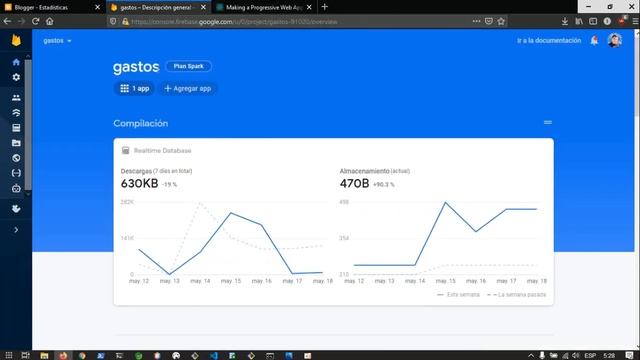This screenshot has width=640, height=360.
Task: Reload the current page
Action: 36,21
